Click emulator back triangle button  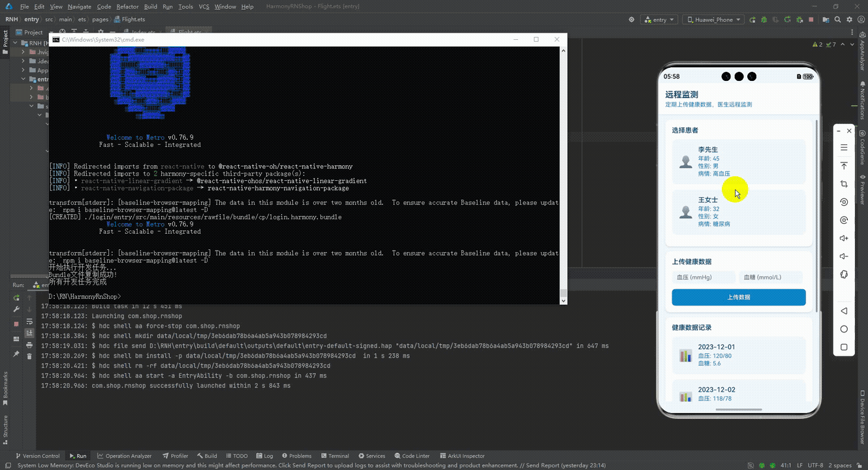[x=844, y=311]
